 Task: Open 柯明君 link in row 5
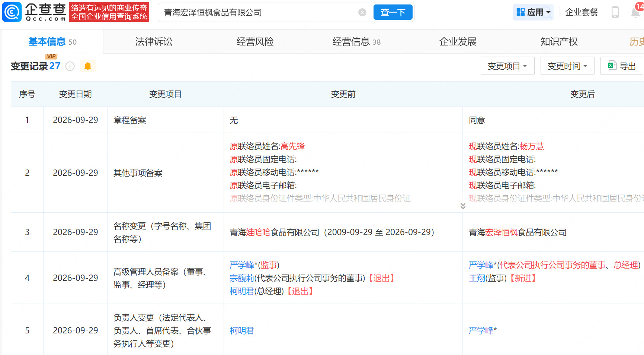pos(242,331)
